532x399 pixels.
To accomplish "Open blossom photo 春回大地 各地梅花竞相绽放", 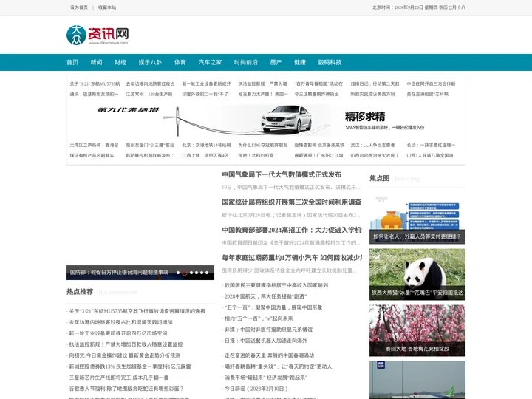I will (x=417, y=330).
